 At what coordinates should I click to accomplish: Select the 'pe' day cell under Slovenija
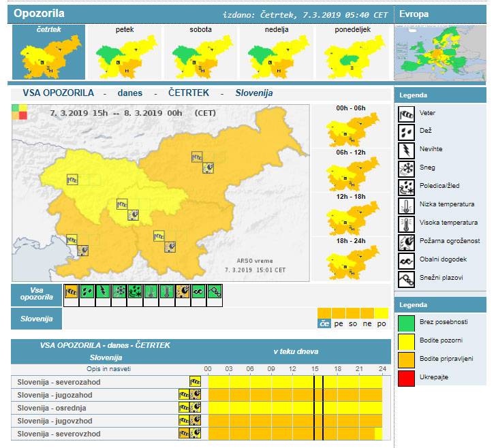coord(339,323)
